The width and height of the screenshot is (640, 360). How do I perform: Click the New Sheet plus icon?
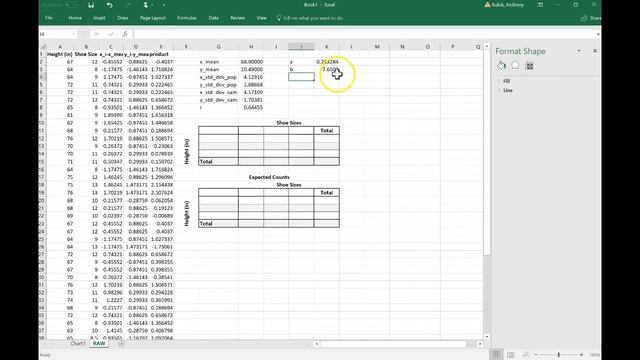[x=122, y=344]
